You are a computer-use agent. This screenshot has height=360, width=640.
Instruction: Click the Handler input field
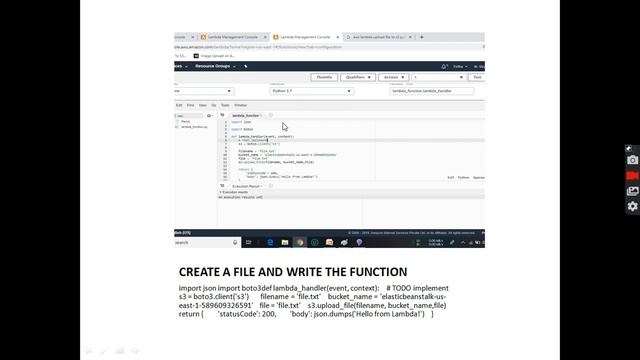pos(432,91)
